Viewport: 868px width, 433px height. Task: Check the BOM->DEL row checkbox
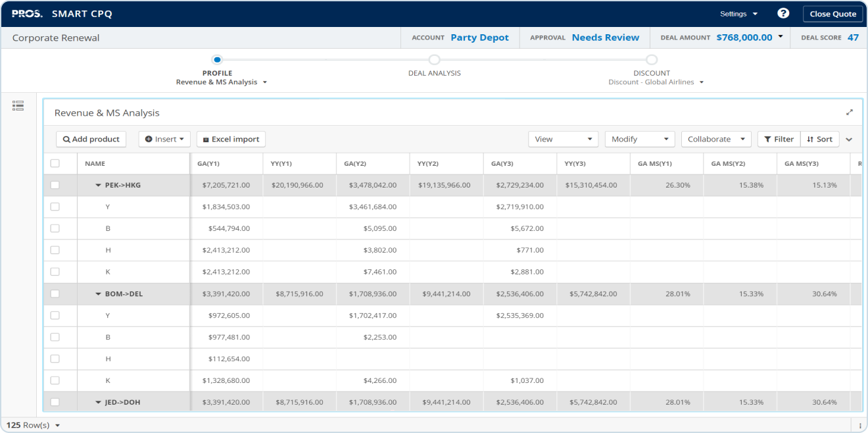click(55, 293)
